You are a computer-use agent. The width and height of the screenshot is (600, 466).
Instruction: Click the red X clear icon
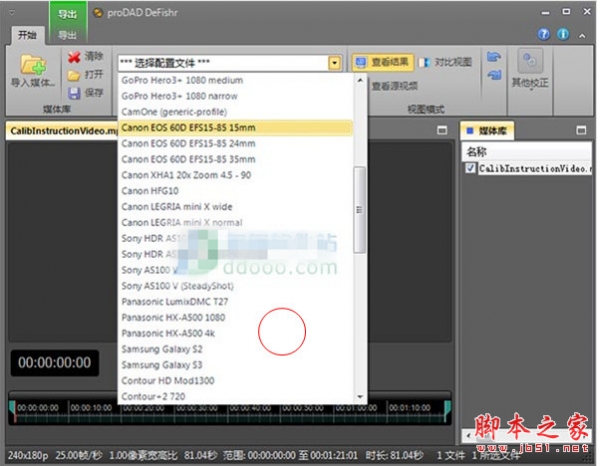point(74,57)
